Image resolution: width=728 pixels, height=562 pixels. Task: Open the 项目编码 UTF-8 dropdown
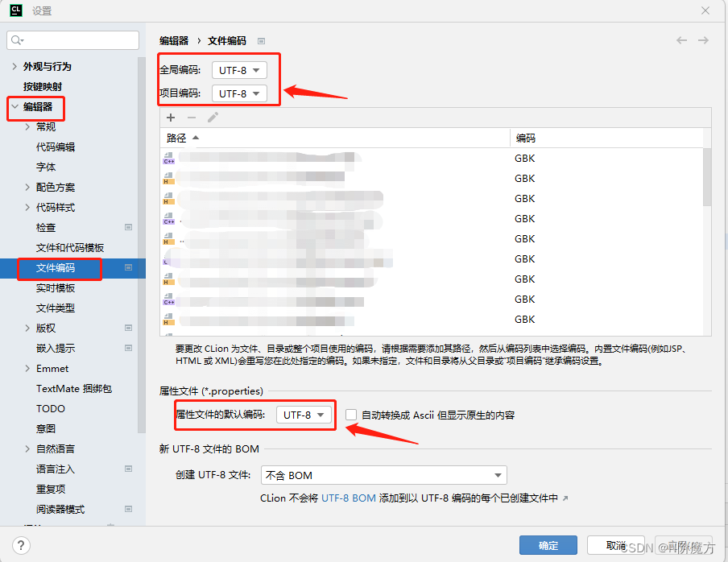[x=239, y=93]
